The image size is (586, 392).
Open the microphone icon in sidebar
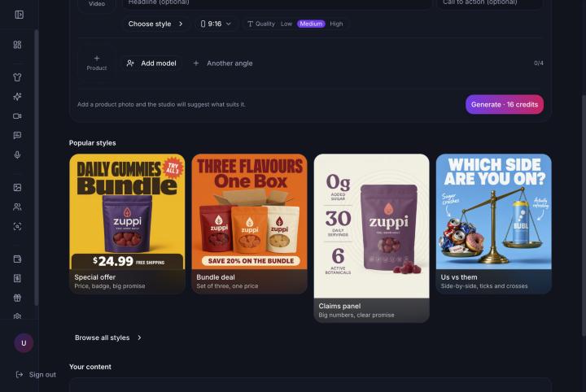[x=17, y=155]
